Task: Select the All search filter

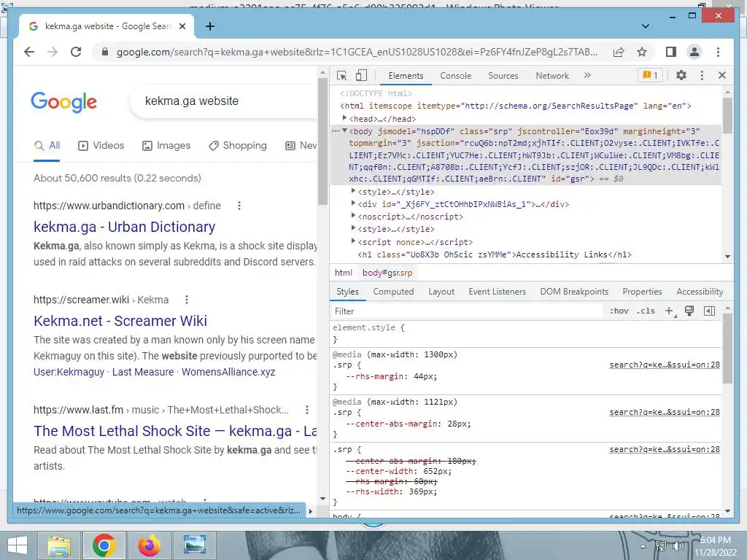Action: pyautogui.click(x=47, y=146)
